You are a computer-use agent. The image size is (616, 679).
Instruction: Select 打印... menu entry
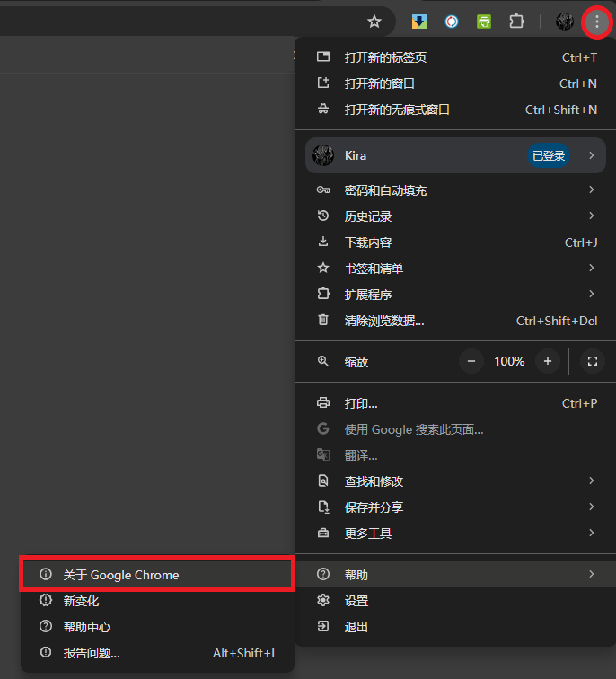(x=456, y=403)
